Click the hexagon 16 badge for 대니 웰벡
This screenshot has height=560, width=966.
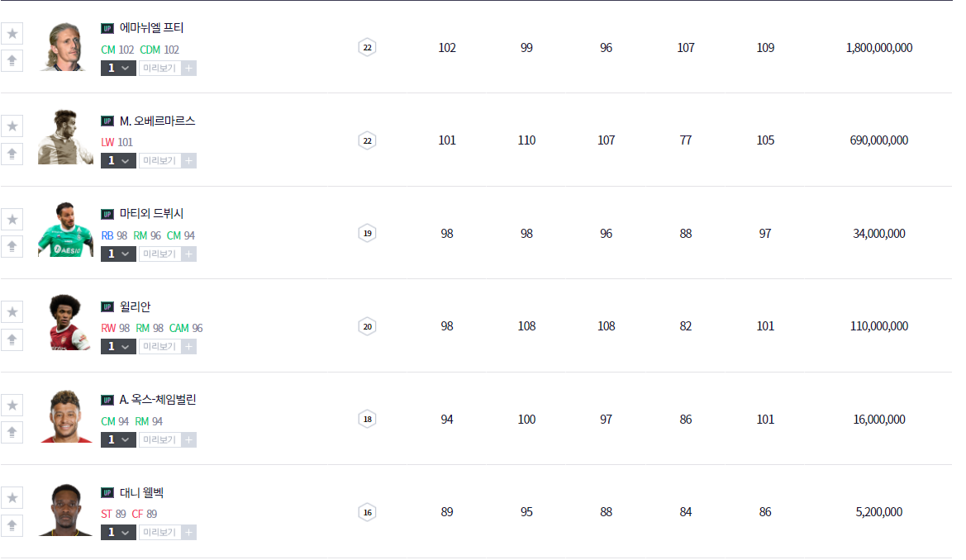pyautogui.click(x=368, y=512)
